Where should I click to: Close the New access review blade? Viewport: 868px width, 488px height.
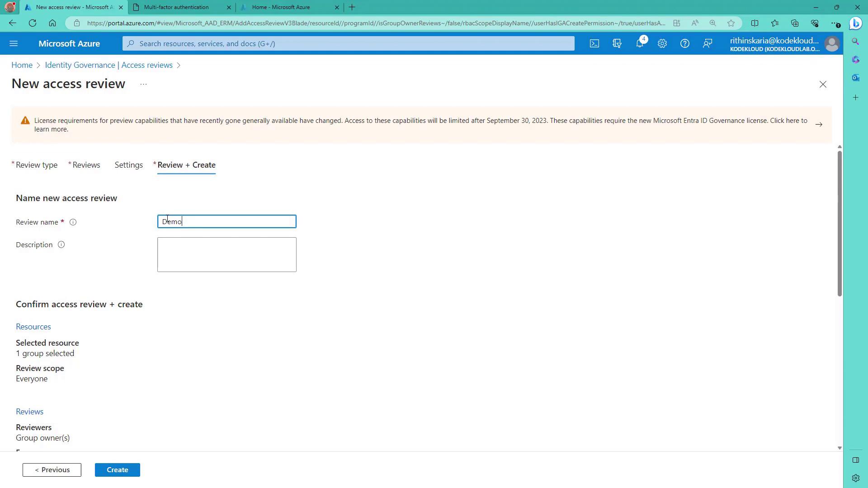pyautogui.click(x=823, y=84)
